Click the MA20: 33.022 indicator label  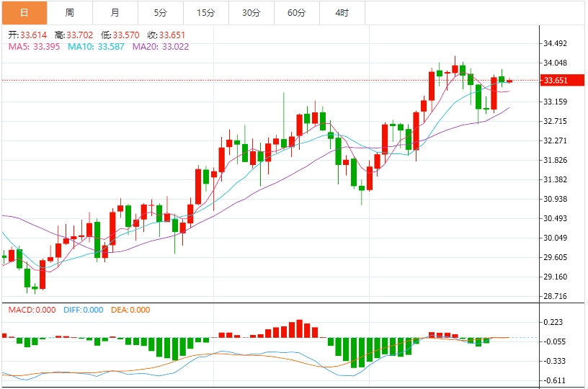coord(161,47)
